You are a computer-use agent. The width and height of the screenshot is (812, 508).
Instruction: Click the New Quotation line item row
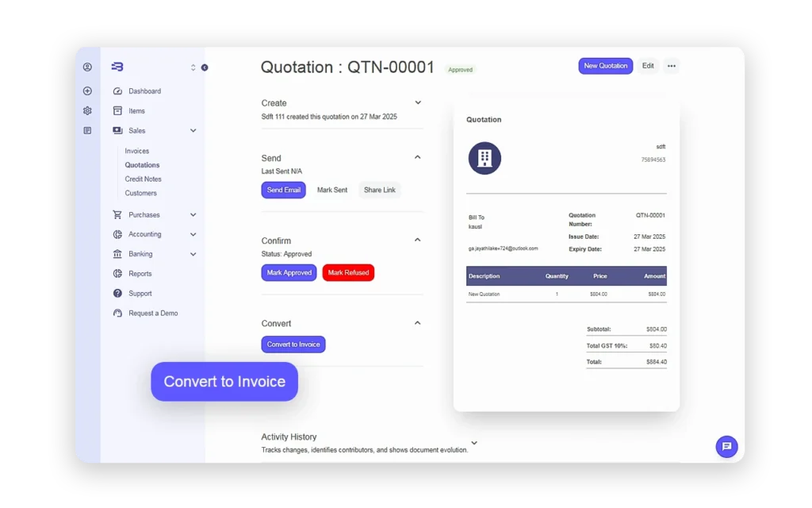566,294
